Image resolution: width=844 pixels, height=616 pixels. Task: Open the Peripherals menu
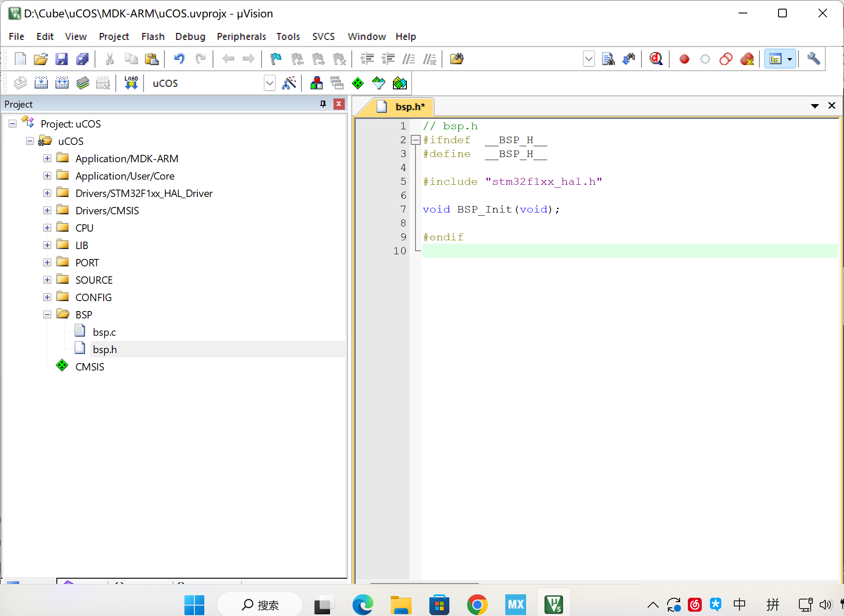[x=241, y=36]
